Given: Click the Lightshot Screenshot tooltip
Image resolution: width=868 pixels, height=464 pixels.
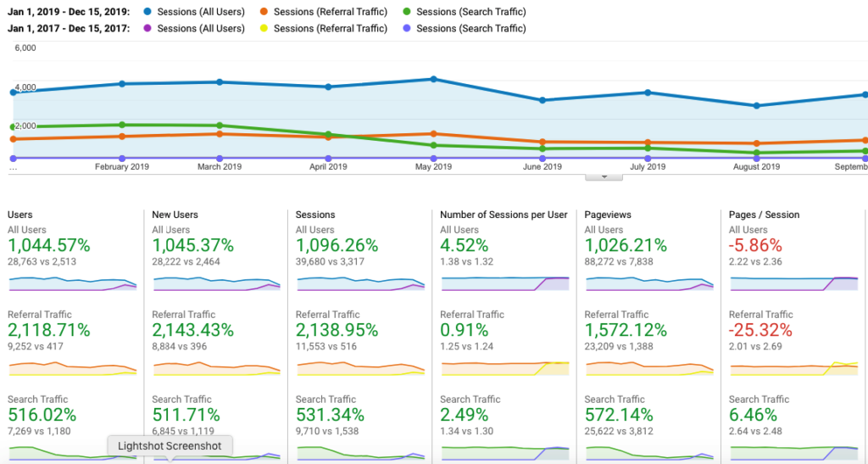Looking at the screenshot, I should point(170,446).
